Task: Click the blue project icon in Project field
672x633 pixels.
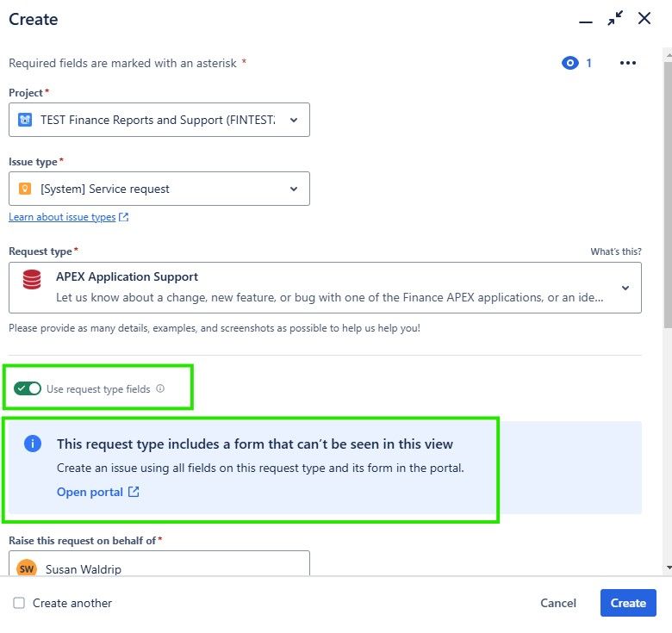Action: click(25, 120)
